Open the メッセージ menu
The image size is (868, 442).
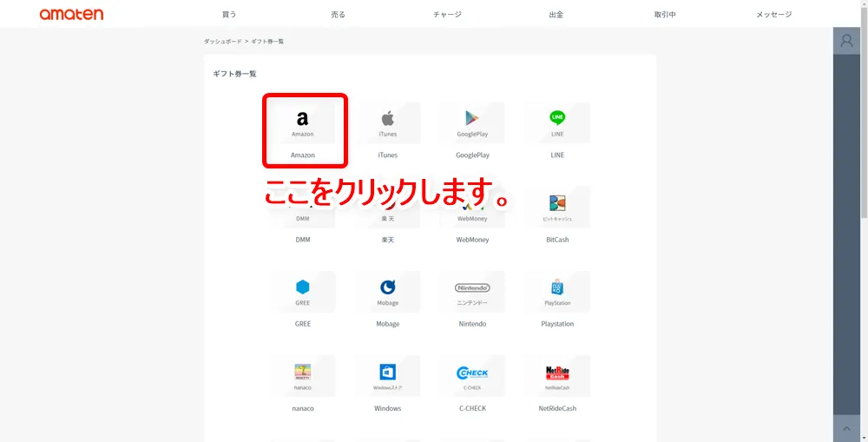(x=774, y=15)
